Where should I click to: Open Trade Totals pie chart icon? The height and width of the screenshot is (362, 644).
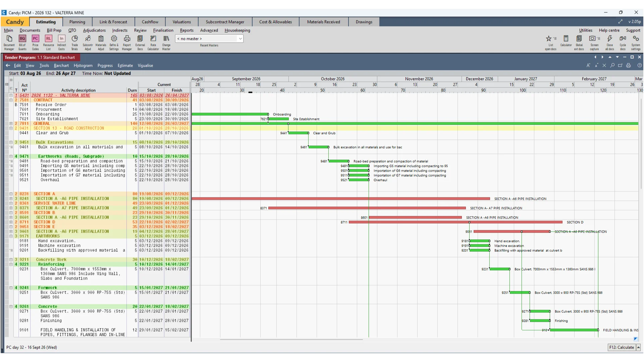tap(74, 42)
